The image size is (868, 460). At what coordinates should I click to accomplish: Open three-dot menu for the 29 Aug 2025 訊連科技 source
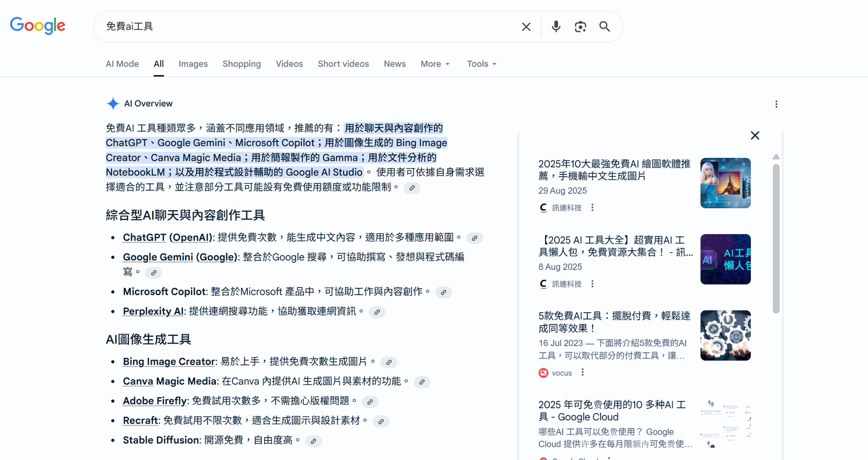click(x=592, y=207)
